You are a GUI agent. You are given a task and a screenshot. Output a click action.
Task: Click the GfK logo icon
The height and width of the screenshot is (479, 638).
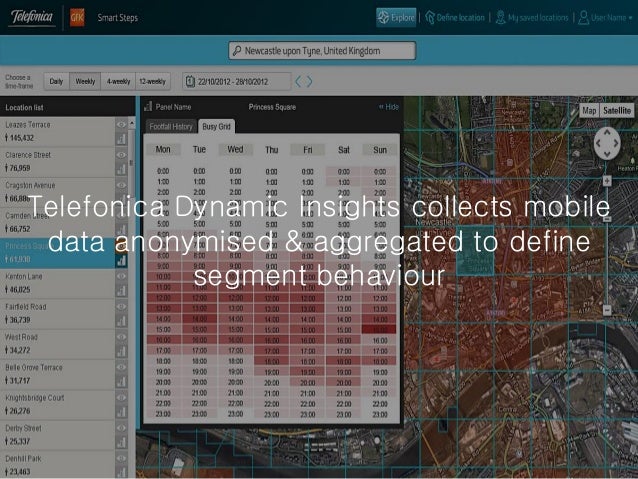coord(77,17)
